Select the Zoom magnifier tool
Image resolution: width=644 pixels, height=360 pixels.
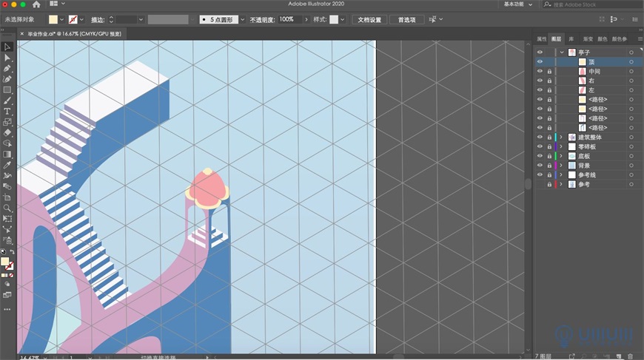pyautogui.click(x=7, y=208)
